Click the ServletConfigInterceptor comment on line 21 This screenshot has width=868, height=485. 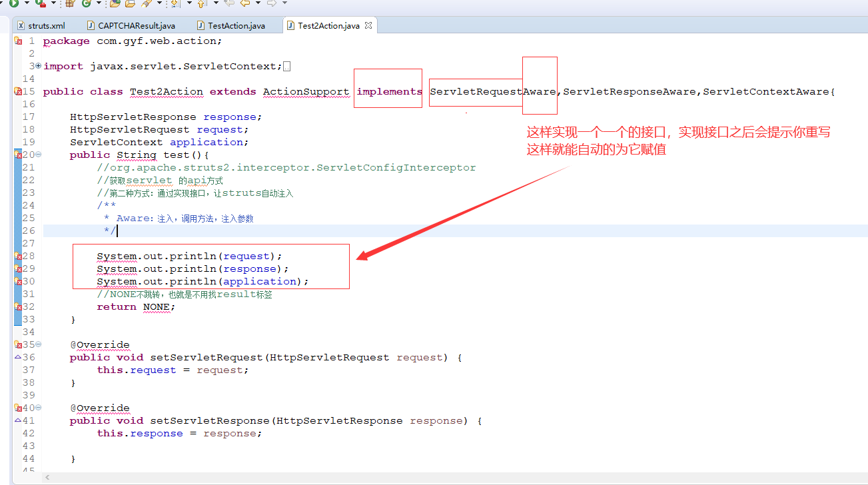click(286, 168)
